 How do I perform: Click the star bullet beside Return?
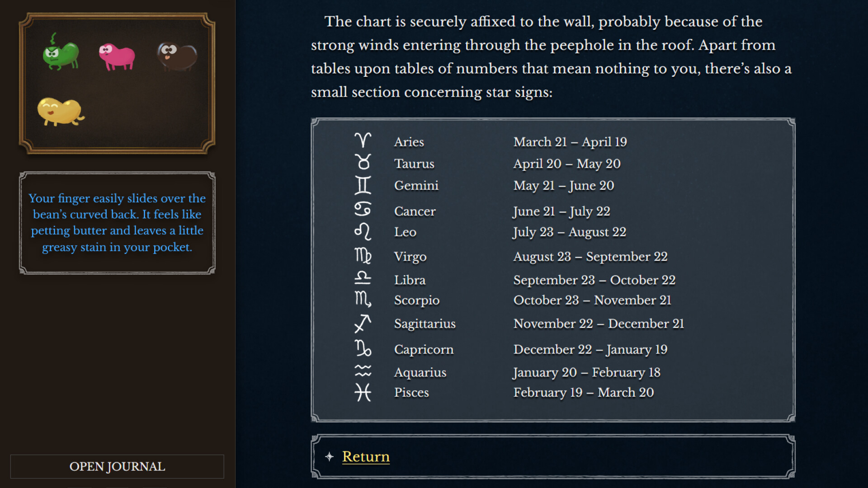pyautogui.click(x=330, y=457)
